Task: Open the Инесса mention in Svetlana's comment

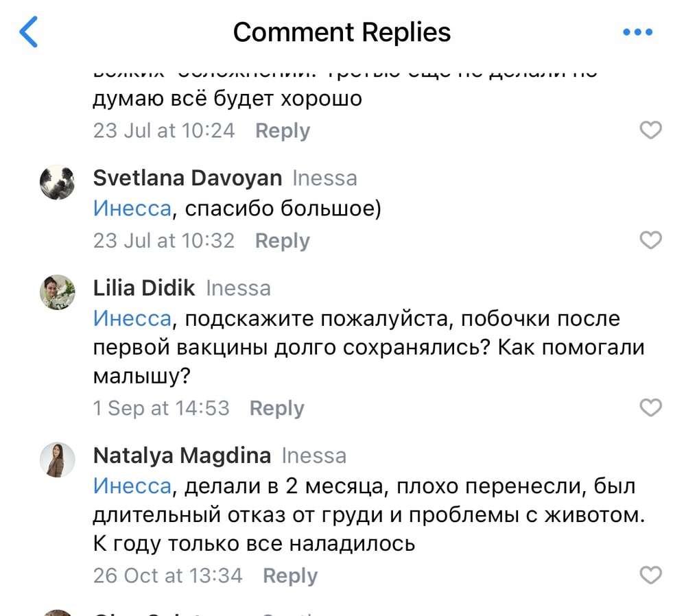Action: (132, 209)
